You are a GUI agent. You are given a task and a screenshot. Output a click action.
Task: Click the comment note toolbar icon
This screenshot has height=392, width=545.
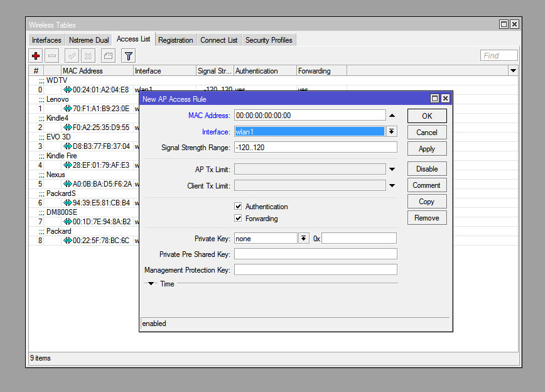tap(108, 56)
